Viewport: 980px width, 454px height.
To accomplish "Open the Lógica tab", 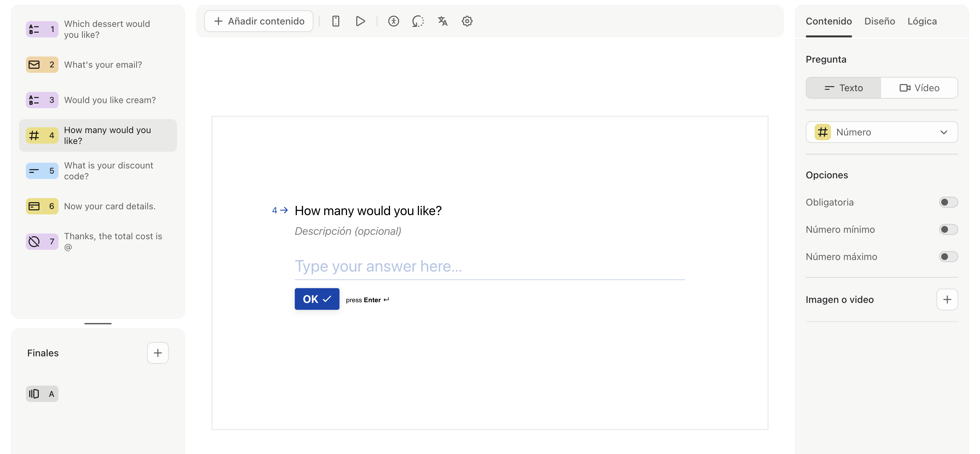I will point(922,21).
